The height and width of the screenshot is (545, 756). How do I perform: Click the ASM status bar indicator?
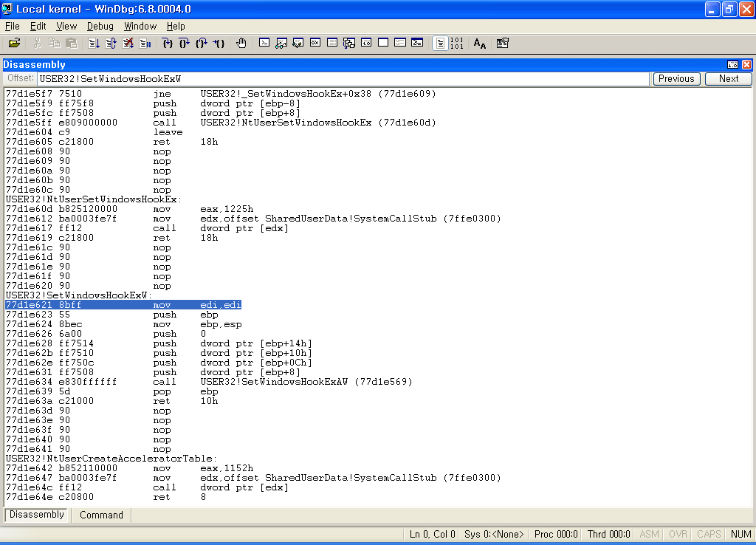point(649,534)
